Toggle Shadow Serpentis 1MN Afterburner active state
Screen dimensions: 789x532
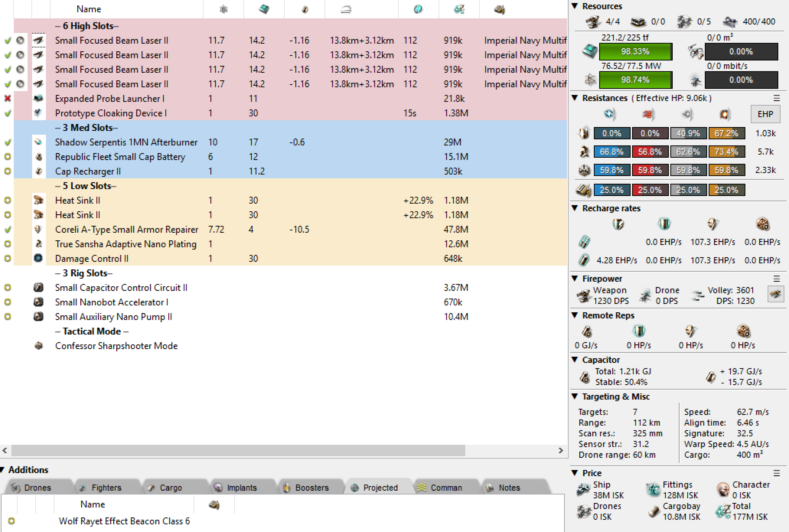[8, 142]
